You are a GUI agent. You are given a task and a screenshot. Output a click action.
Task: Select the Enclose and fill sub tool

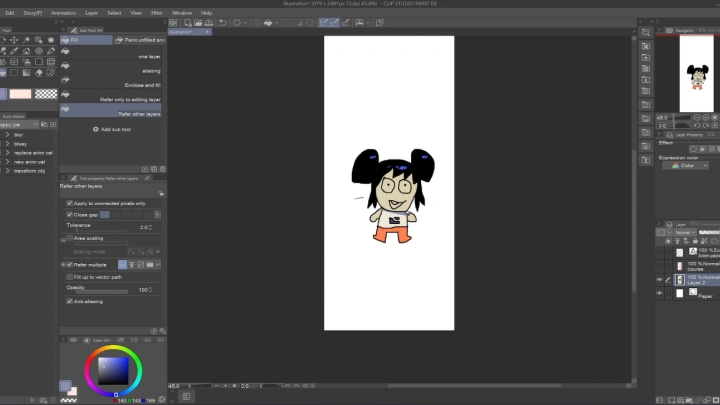[111, 82]
